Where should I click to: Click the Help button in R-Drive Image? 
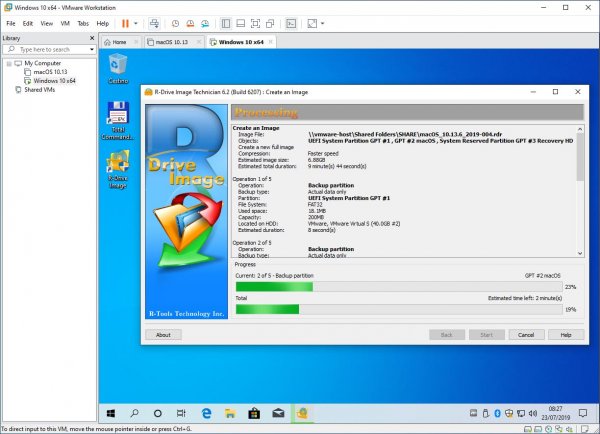point(566,335)
